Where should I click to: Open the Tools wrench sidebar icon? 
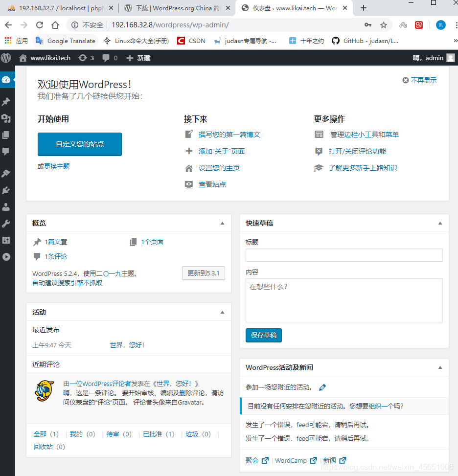point(6,224)
